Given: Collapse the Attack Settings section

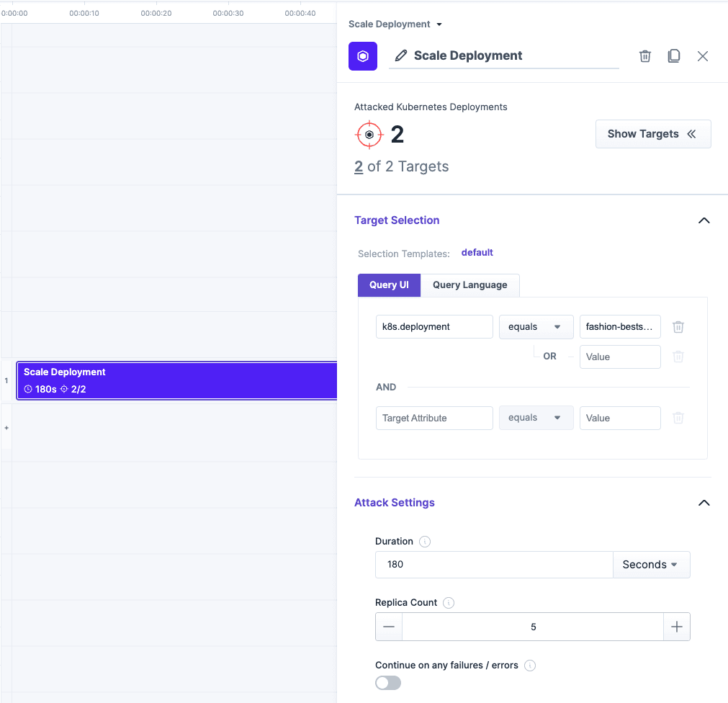Looking at the screenshot, I should [x=704, y=503].
